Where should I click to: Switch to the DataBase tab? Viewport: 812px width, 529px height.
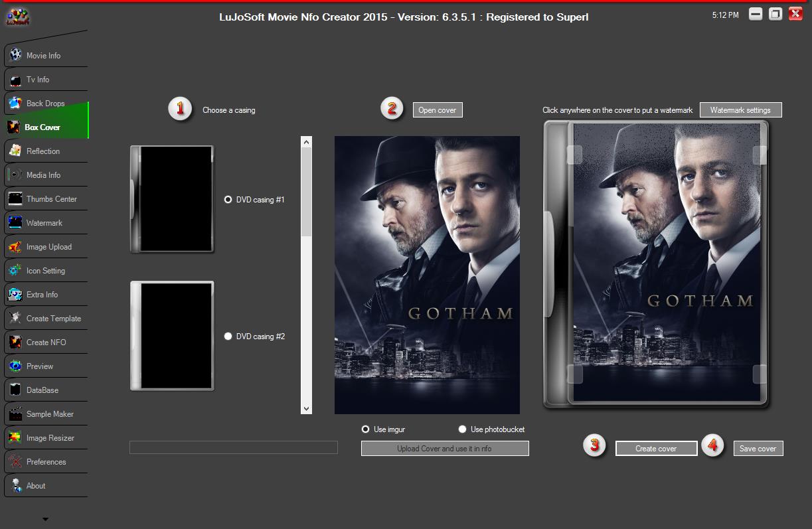coord(46,390)
